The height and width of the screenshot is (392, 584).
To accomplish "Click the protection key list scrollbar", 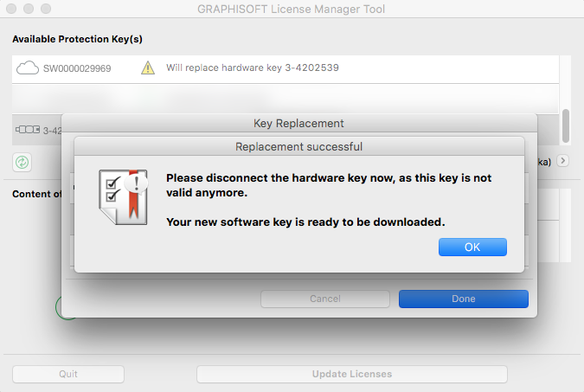I will click(566, 125).
